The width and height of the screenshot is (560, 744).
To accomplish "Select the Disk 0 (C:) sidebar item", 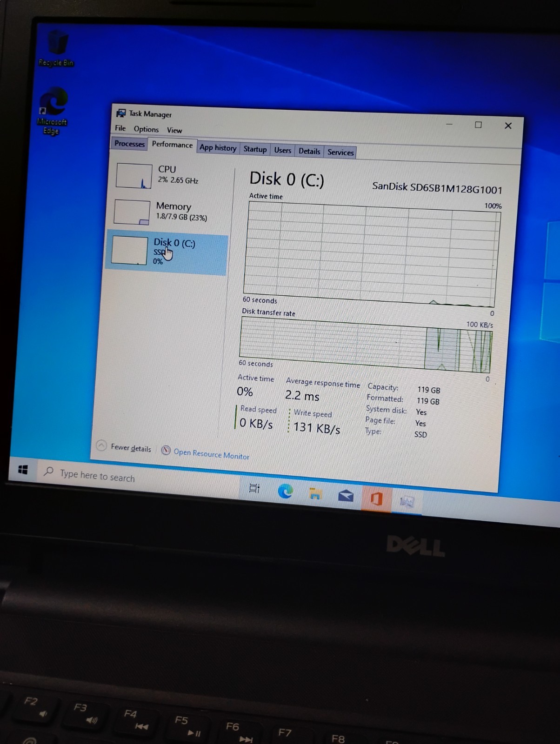I will pyautogui.click(x=167, y=252).
